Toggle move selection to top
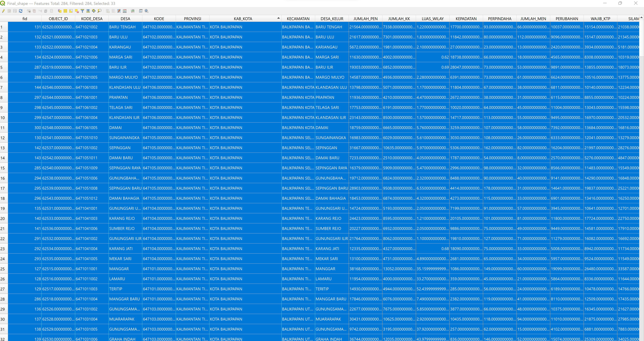 point(88,11)
